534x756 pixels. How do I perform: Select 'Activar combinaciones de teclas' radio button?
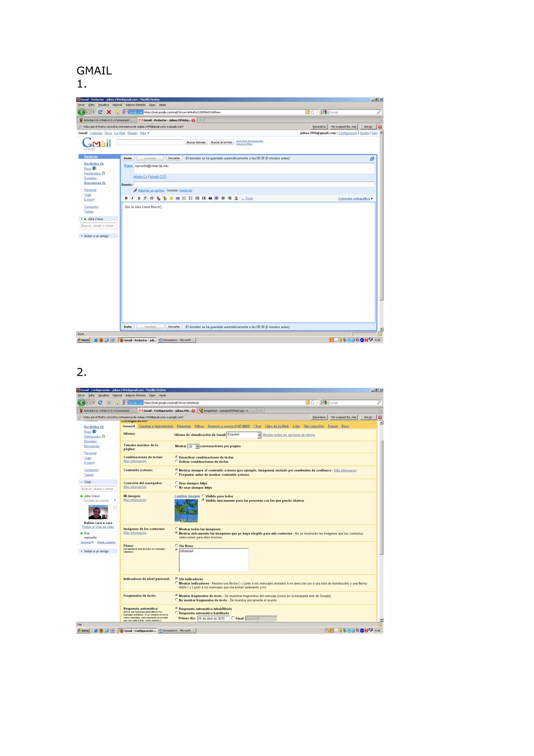(176, 461)
